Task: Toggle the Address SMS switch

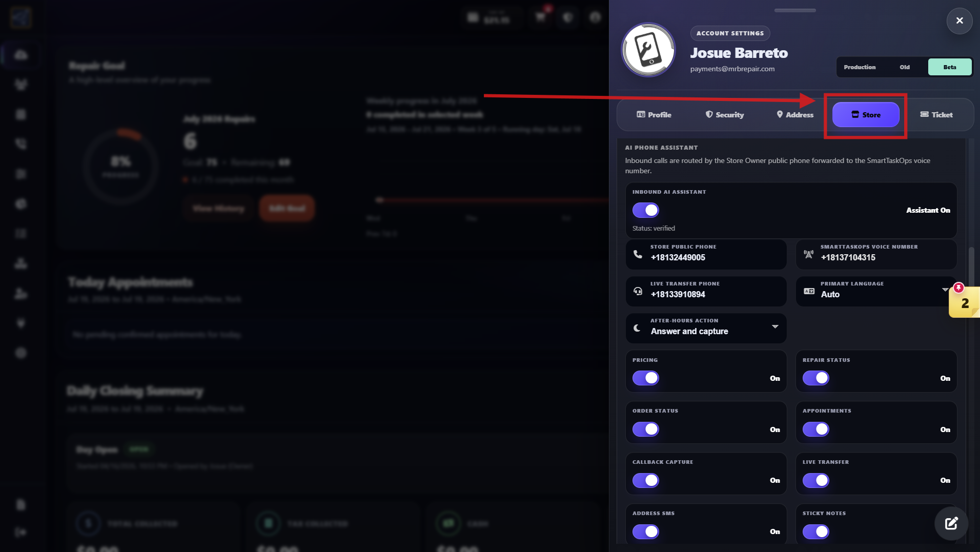Action: [x=646, y=531]
